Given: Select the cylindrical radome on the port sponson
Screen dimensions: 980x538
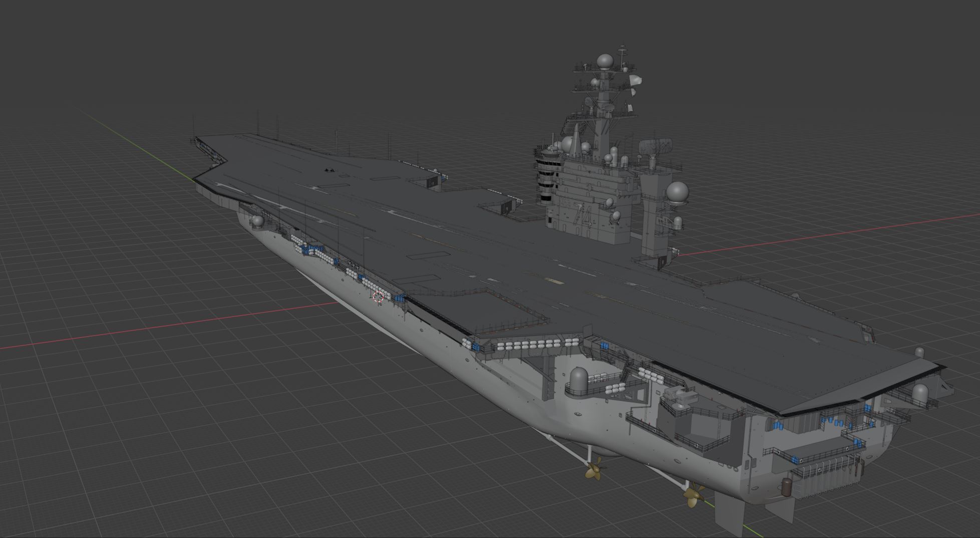Looking at the screenshot, I should [x=578, y=379].
